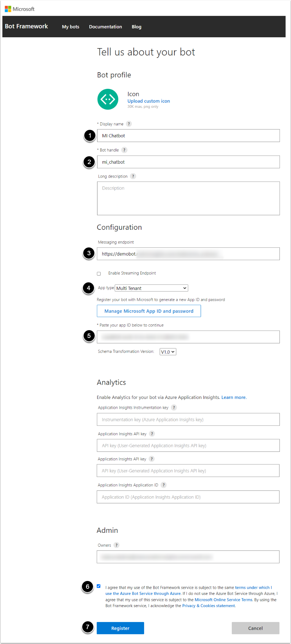Click the Long description help icon
Screen dimensions: 291x644
point(133,176)
